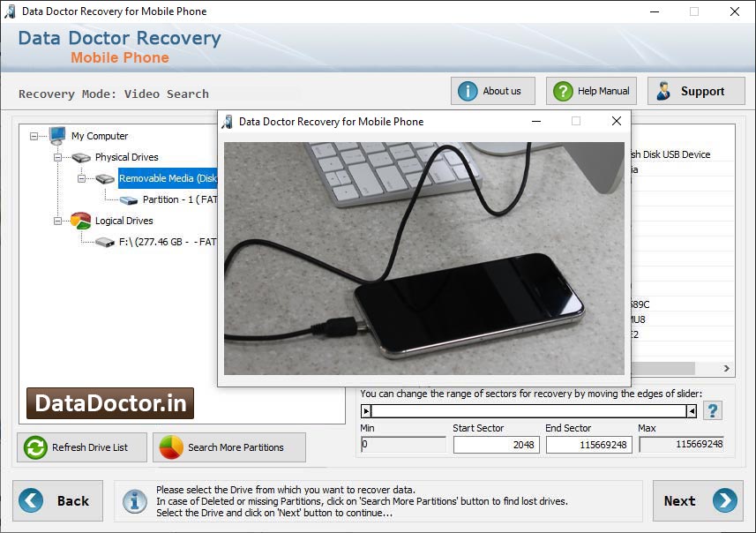This screenshot has height=533, width=756.
Task: Click the Search More Partitions pie icon
Action: tap(173, 447)
